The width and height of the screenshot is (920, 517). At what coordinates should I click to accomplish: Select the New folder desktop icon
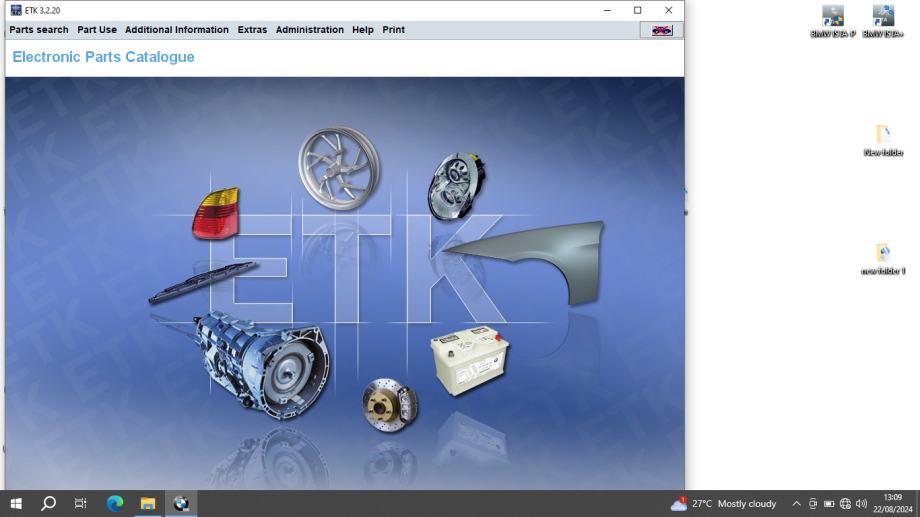[883, 141]
